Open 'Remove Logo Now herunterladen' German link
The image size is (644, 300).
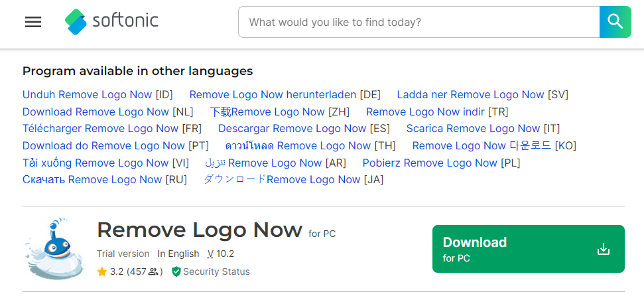tap(273, 94)
